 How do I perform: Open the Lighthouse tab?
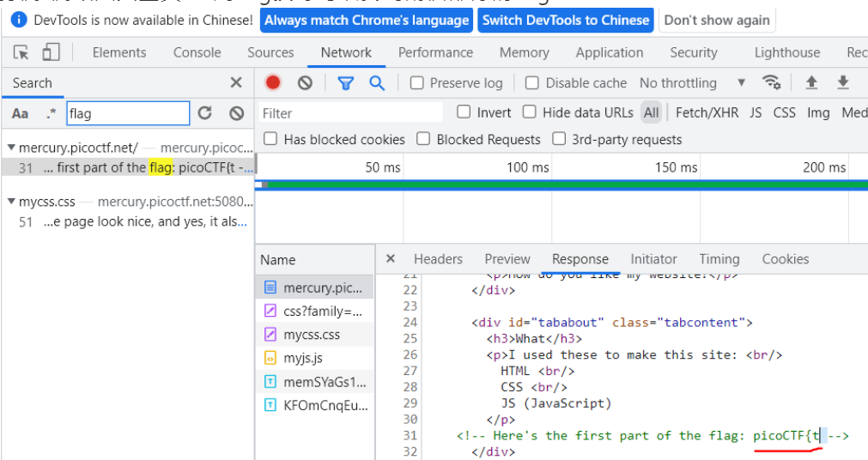click(787, 52)
